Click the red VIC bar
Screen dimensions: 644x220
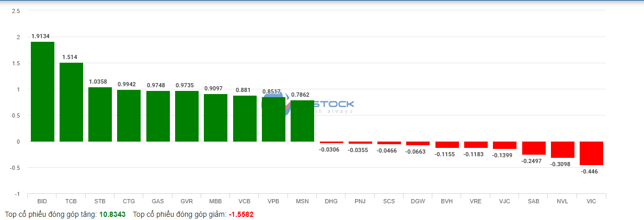click(591, 153)
